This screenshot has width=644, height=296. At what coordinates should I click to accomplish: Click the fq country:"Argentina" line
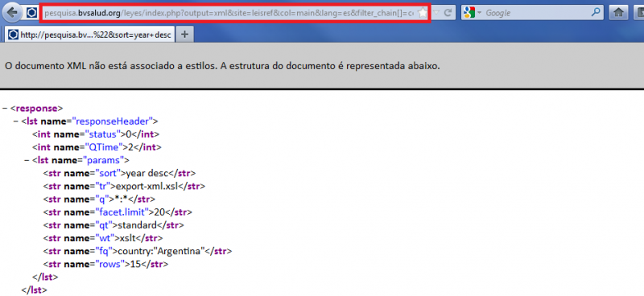point(138,251)
